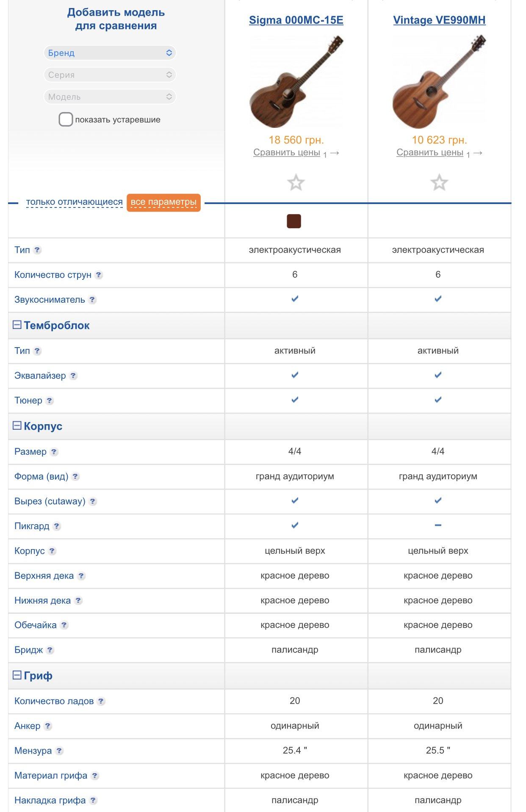The width and height of the screenshot is (526, 812).
Task: Click favorite star under Sigma 000MC-15E
Action: tap(296, 183)
